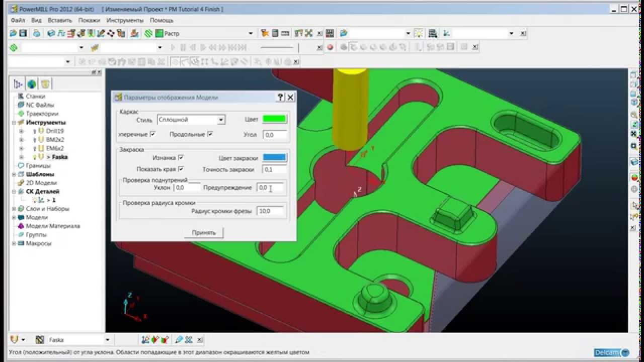Select the Границы tree item

[38, 165]
